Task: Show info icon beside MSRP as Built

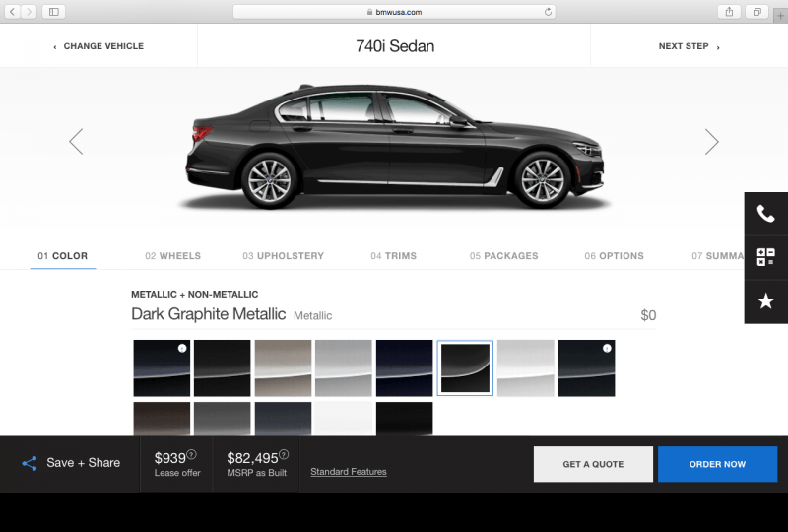Action: click(x=284, y=454)
